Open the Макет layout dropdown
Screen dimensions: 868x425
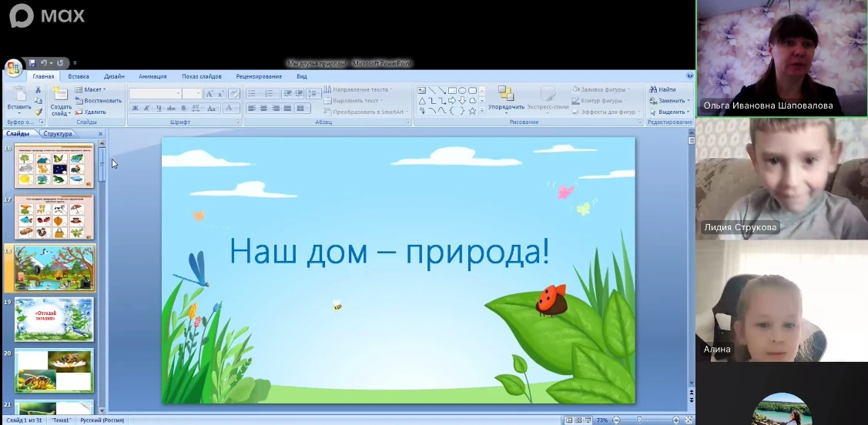coord(90,89)
